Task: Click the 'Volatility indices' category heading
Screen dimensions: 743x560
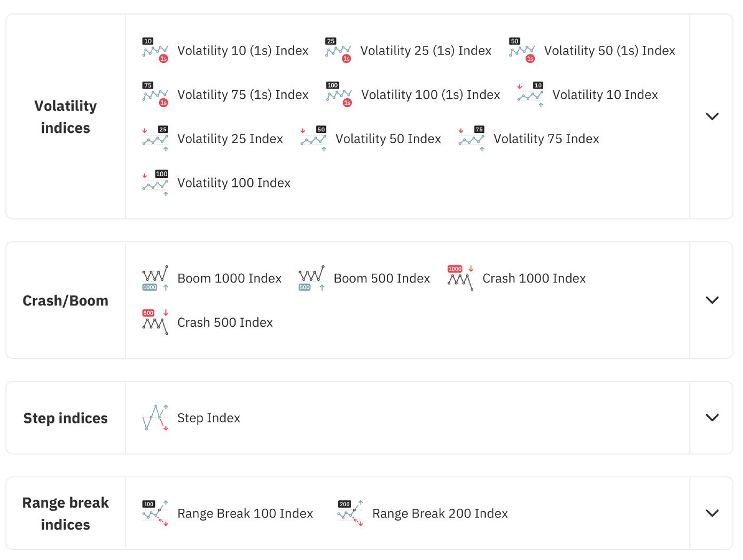Action: [66, 117]
